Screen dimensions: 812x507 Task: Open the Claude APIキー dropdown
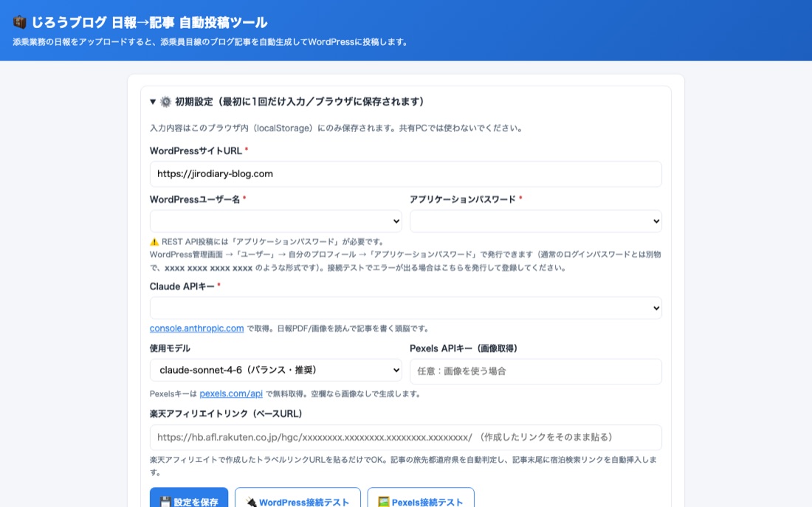[x=405, y=308]
